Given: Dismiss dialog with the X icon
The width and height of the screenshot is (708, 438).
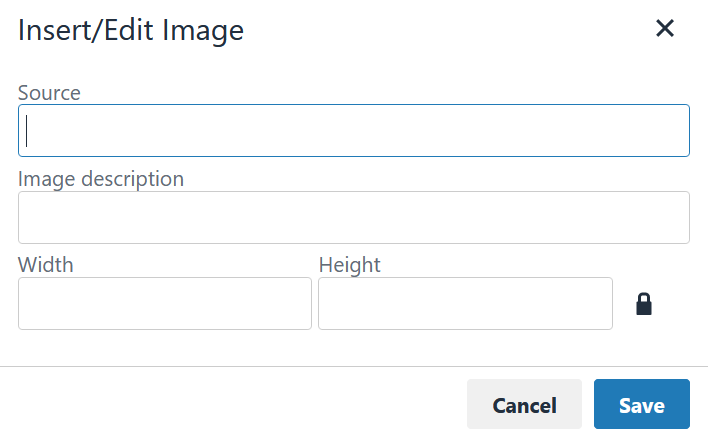Looking at the screenshot, I should point(665,29).
